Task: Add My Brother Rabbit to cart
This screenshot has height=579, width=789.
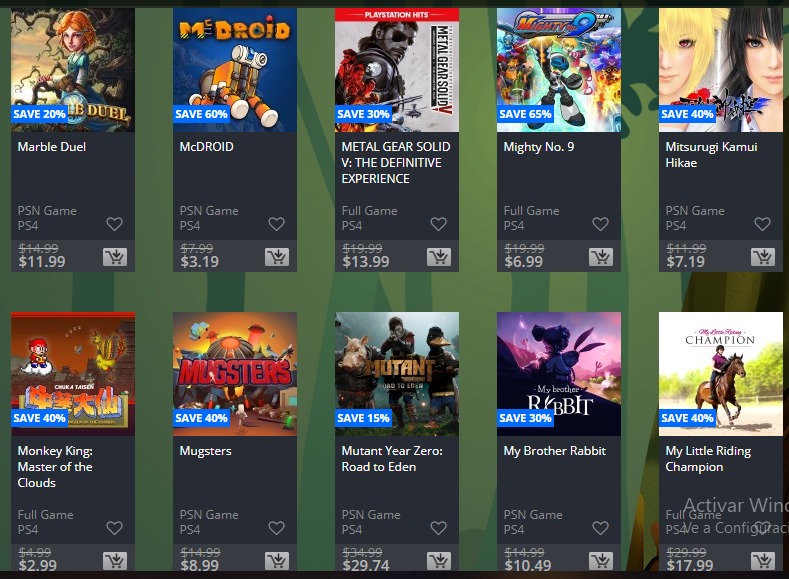Action: tap(601, 561)
